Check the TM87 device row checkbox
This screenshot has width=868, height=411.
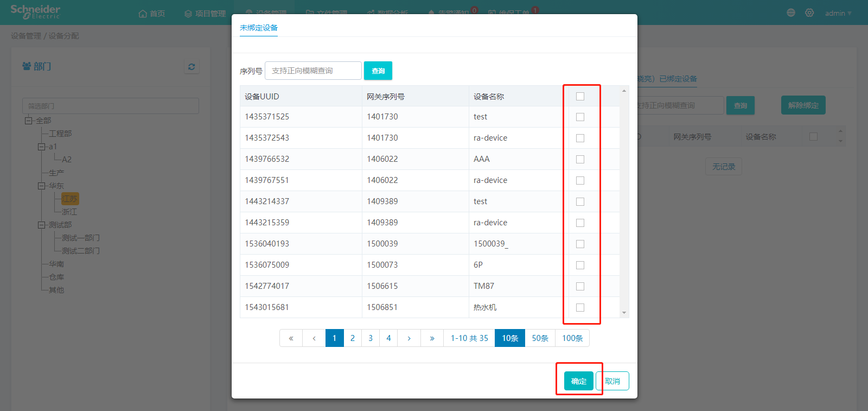580,286
